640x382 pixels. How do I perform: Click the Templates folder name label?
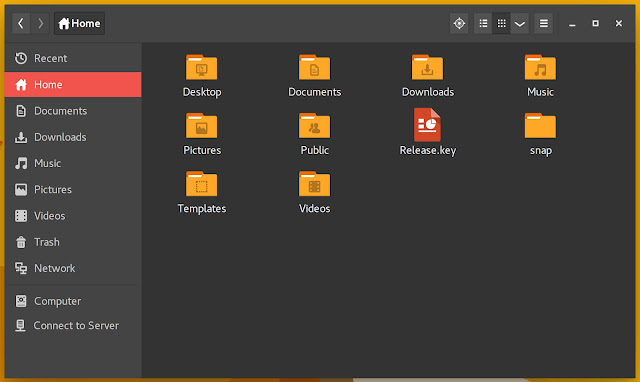point(202,209)
